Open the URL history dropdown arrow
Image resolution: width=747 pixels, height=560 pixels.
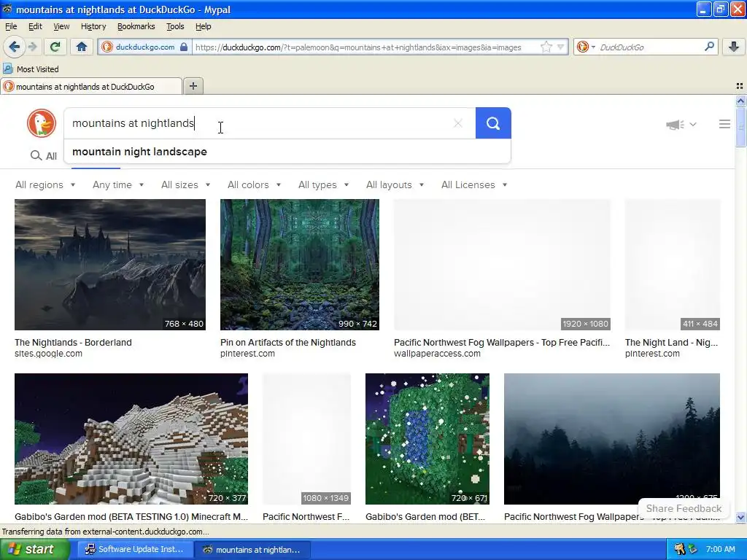pyautogui.click(x=561, y=47)
